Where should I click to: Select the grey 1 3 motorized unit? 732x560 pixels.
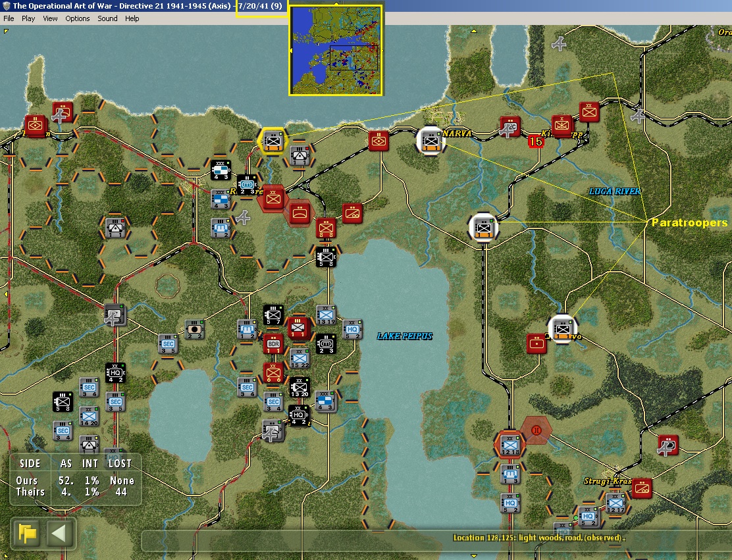click(x=510, y=474)
